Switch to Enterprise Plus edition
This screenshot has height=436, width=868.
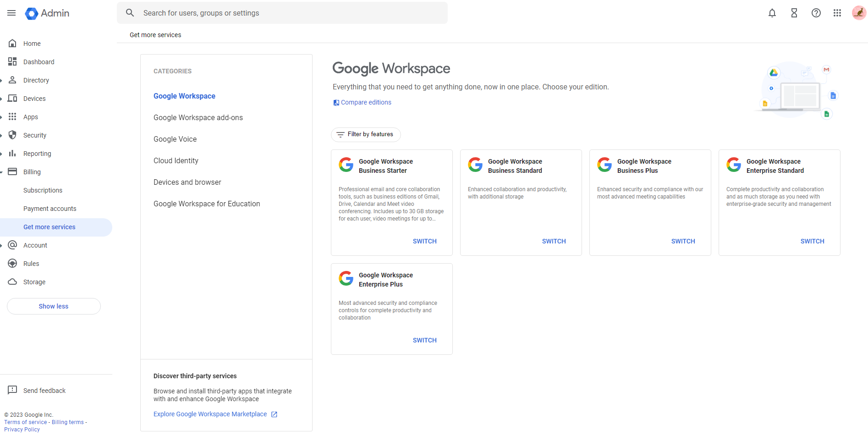[x=424, y=340]
